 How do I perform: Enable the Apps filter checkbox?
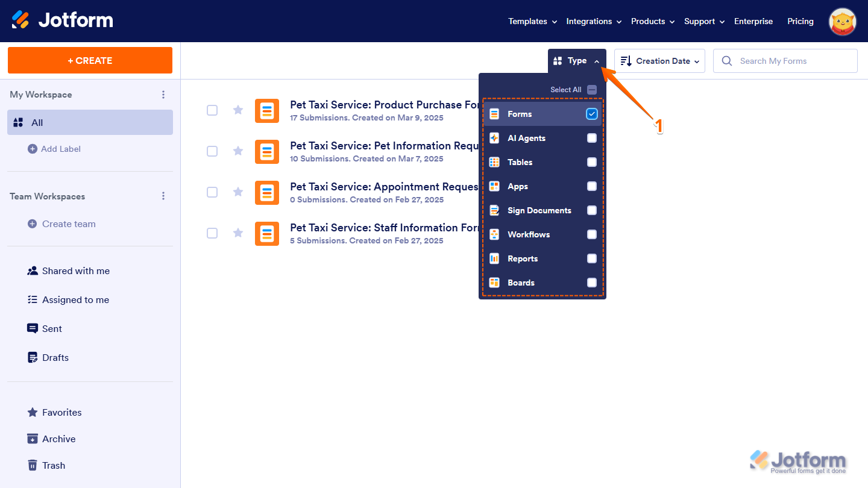[591, 186]
